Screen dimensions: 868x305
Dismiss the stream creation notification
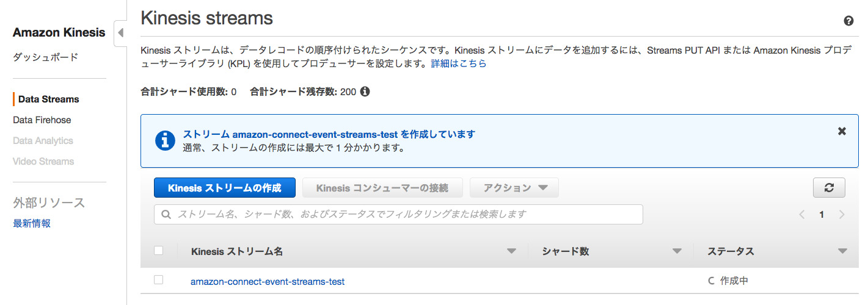842,131
